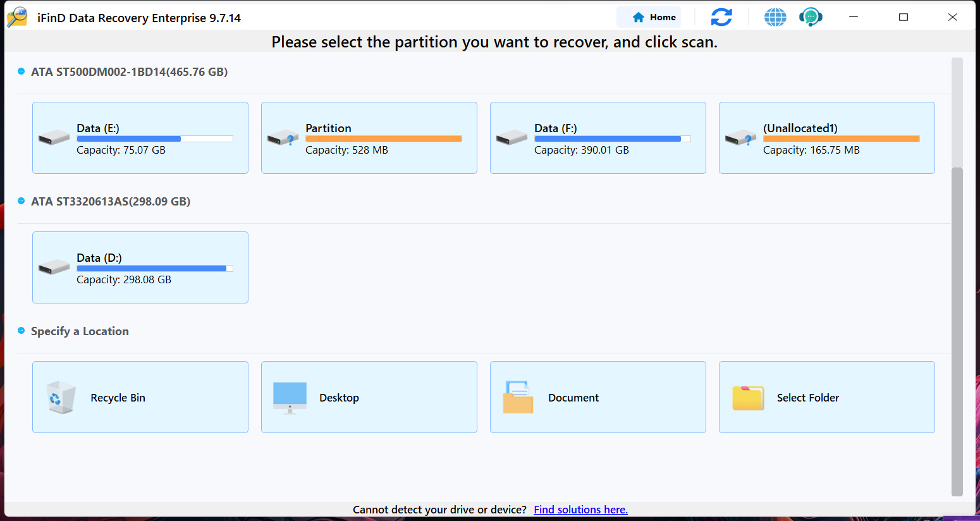980x521 pixels.
Task: Minimize the iFinD window
Action: [854, 17]
